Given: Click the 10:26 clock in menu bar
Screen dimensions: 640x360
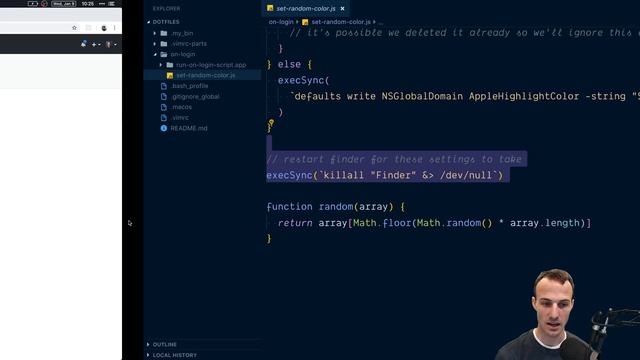Looking at the screenshot, I should coord(87,4).
